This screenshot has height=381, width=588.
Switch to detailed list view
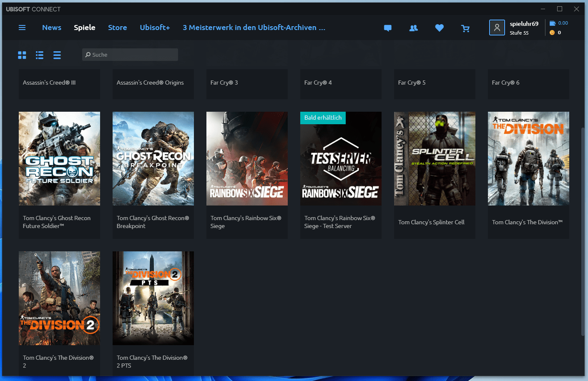pyautogui.click(x=40, y=55)
